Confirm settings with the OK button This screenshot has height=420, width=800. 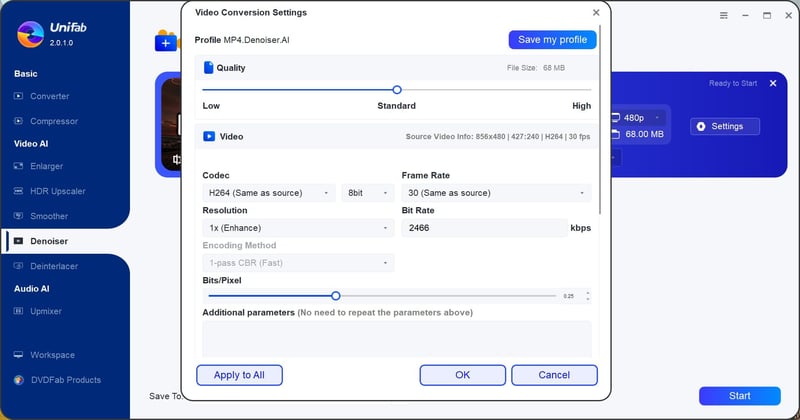point(462,375)
